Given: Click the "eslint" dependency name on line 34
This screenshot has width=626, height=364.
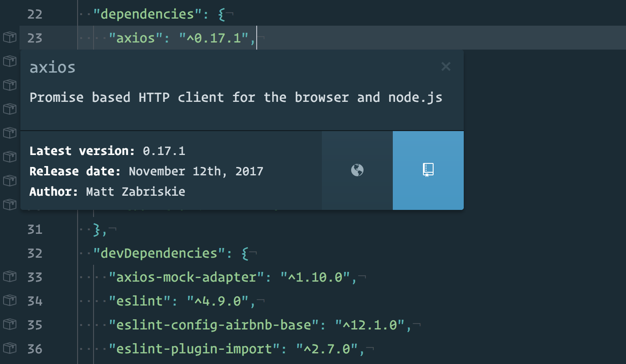Looking at the screenshot, I should (140, 301).
